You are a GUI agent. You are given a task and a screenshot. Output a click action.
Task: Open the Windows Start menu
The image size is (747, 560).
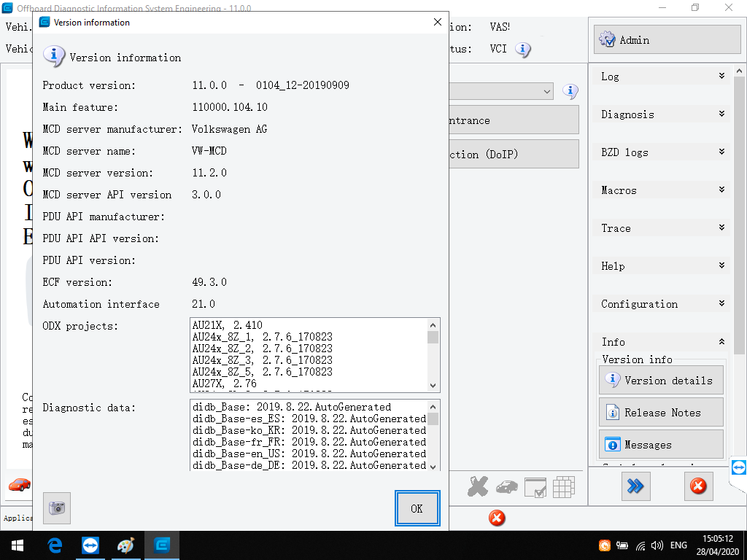pyautogui.click(x=18, y=545)
